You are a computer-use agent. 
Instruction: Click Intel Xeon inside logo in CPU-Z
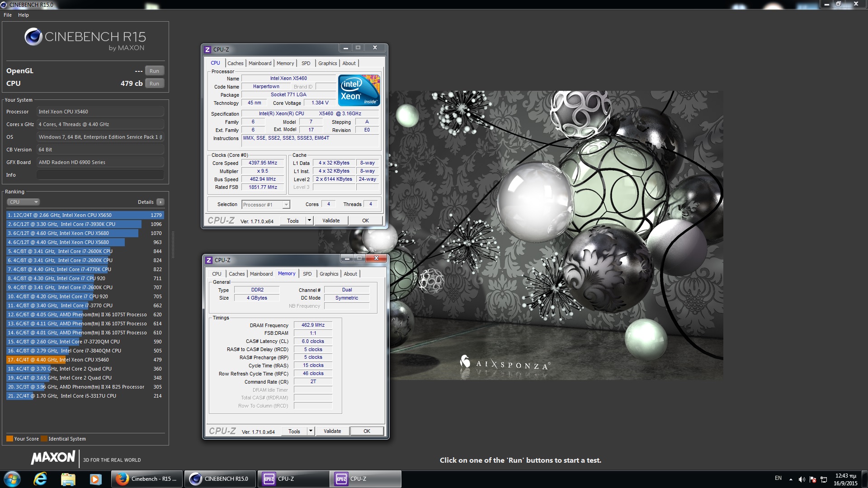[359, 90]
